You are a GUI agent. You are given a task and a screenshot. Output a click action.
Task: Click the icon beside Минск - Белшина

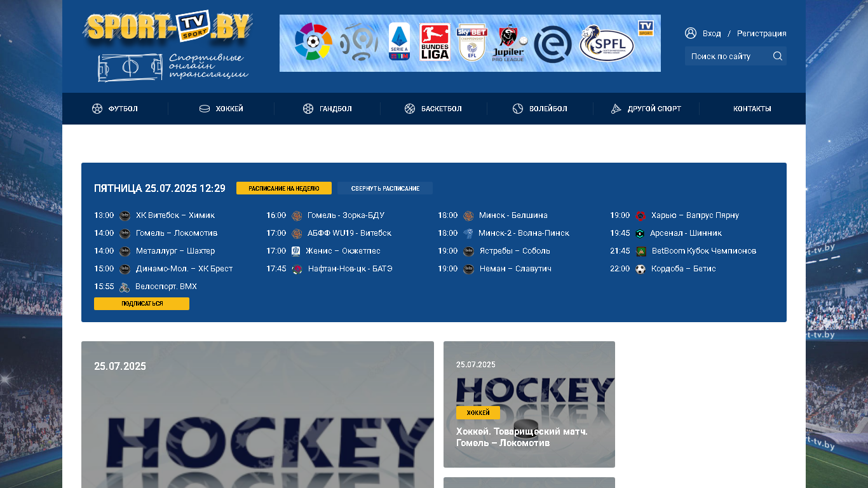pos(468,216)
